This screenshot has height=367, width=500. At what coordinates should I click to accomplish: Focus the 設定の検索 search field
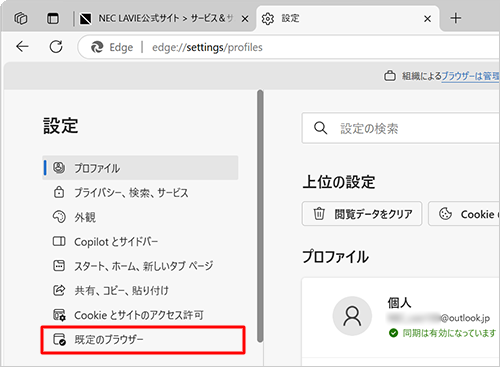coord(401,128)
